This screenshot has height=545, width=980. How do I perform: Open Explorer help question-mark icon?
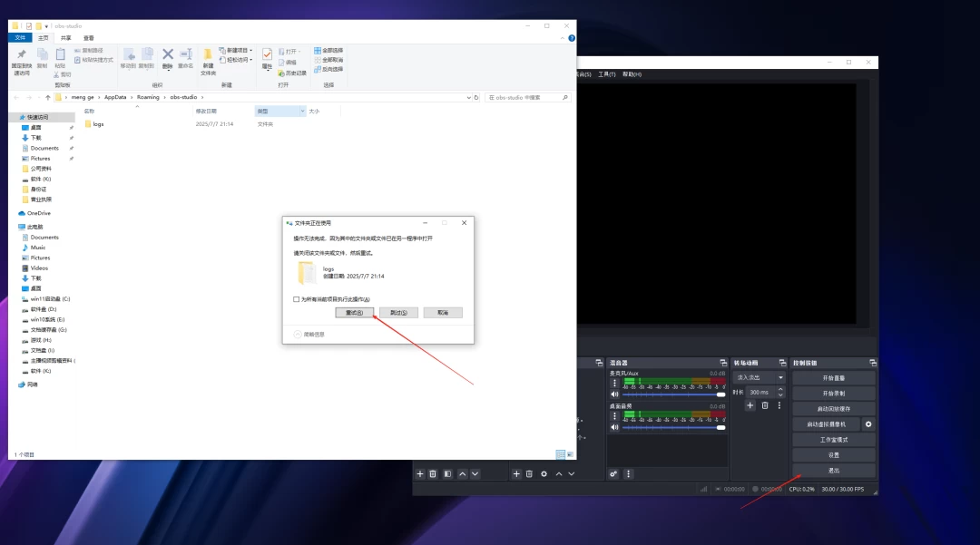pos(572,38)
